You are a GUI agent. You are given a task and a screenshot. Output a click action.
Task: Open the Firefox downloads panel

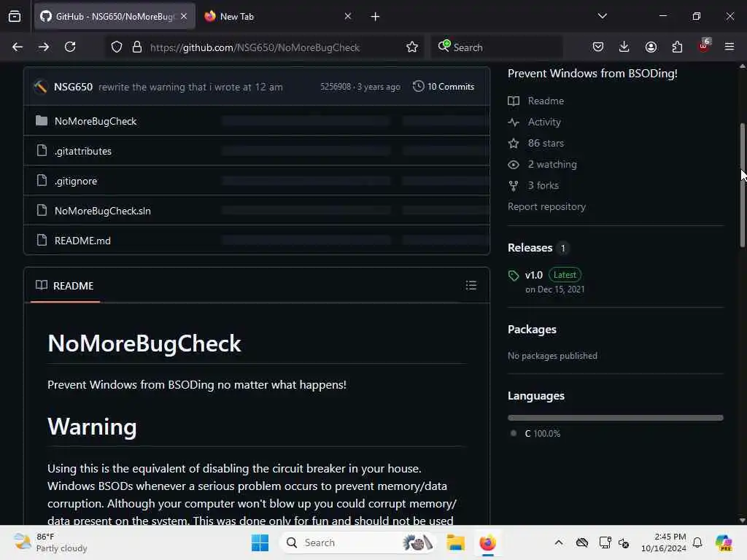pyautogui.click(x=624, y=47)
